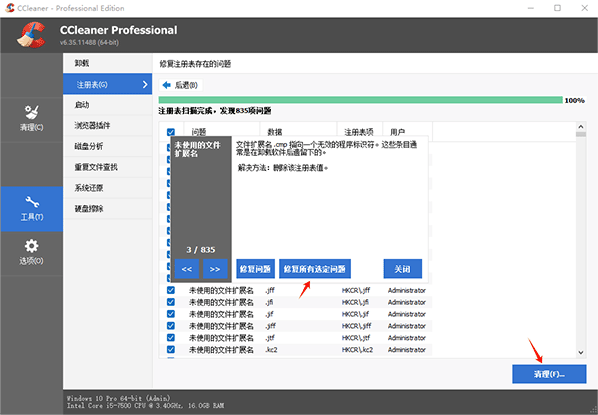Click 未使用的文件扩展名 in the .jif row
Image resolution: width=598 pixels, height=415 pixels.
pyautogui.click(x=221, y=314)
